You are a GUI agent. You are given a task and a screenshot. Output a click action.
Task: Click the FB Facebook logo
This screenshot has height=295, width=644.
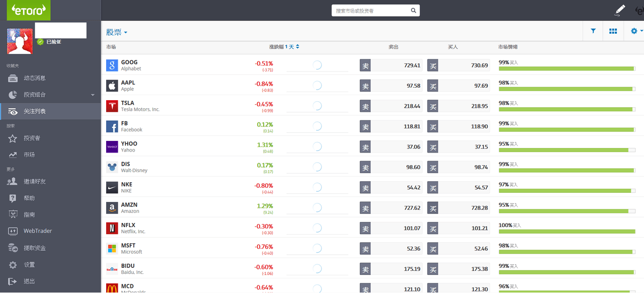112,126
